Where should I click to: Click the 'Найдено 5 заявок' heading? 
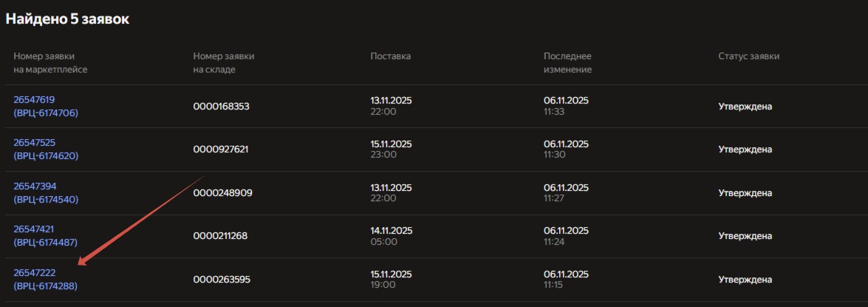68,19
